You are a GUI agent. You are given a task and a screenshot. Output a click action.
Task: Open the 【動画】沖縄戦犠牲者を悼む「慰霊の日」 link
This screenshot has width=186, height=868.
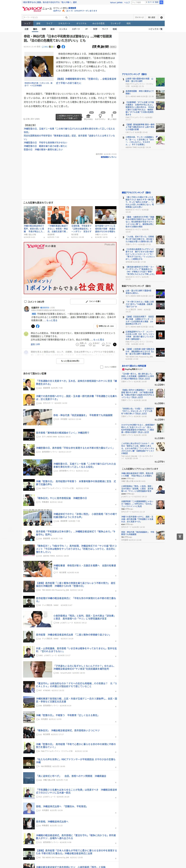(86, 81)
